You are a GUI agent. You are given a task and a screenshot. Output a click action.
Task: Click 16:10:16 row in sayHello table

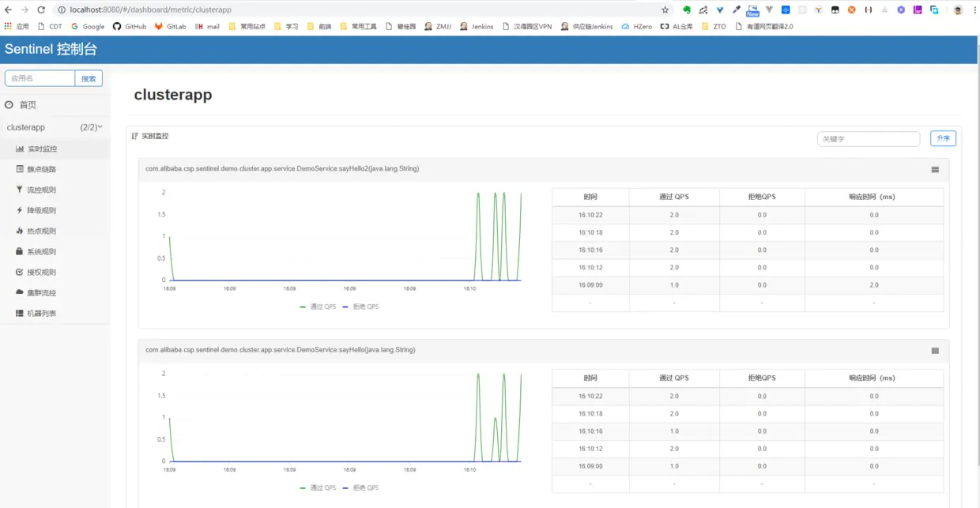(x=748, y=431)
